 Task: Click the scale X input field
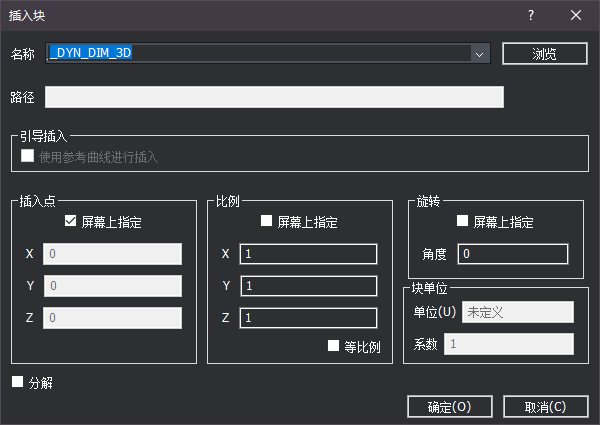(307, 254)
